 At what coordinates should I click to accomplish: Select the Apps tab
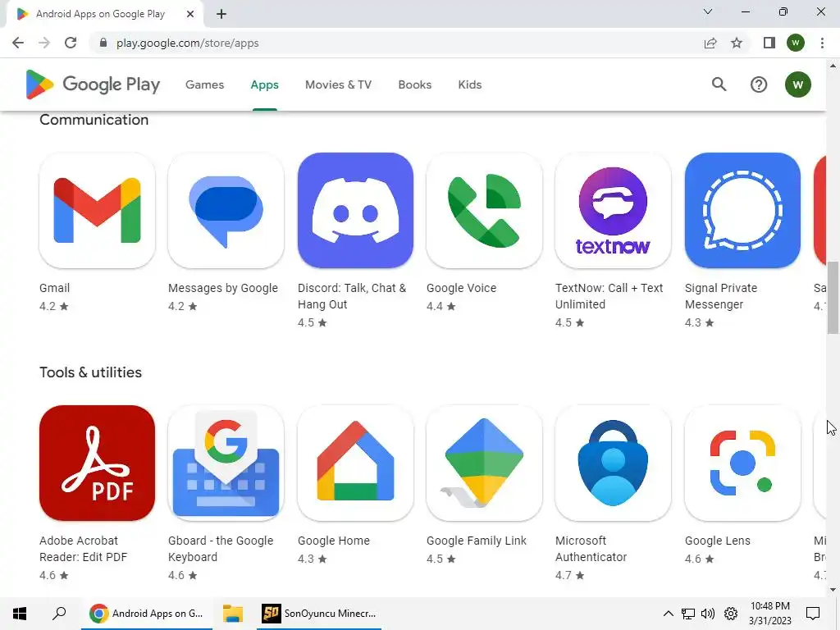point(265,84)
